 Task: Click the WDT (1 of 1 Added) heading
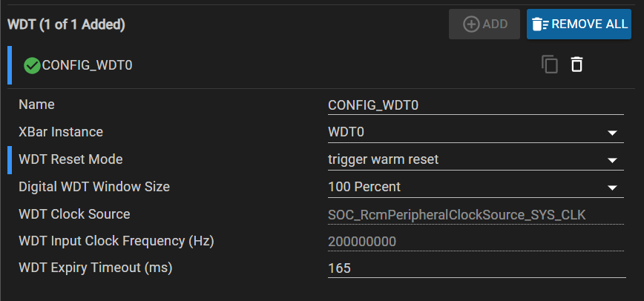pos(66,24)
